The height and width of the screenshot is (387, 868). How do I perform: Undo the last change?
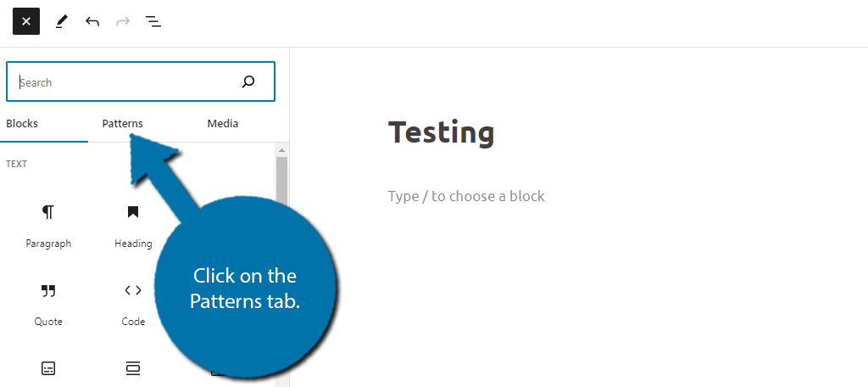click(92, 21)
